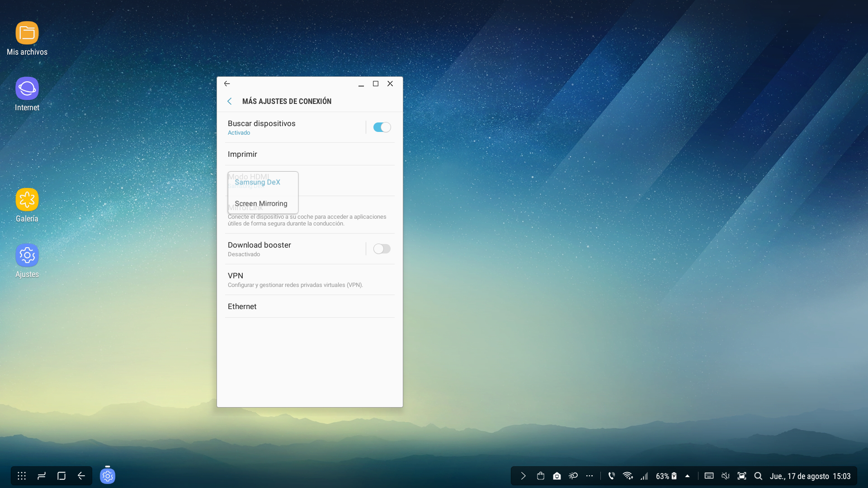The image size is (868, 488).
Task: Expand the tray right-chevron icon
Action: point(523,476)
